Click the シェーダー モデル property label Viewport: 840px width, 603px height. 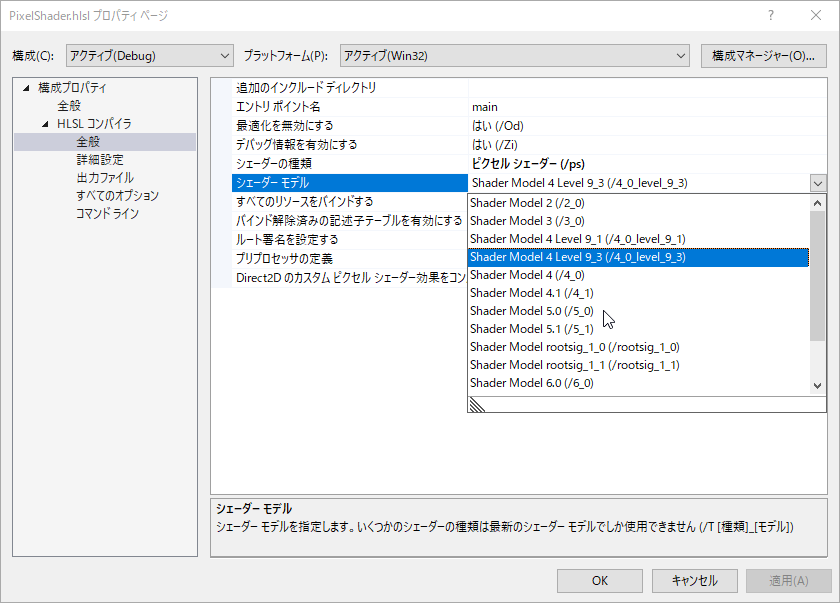point(350,183)
